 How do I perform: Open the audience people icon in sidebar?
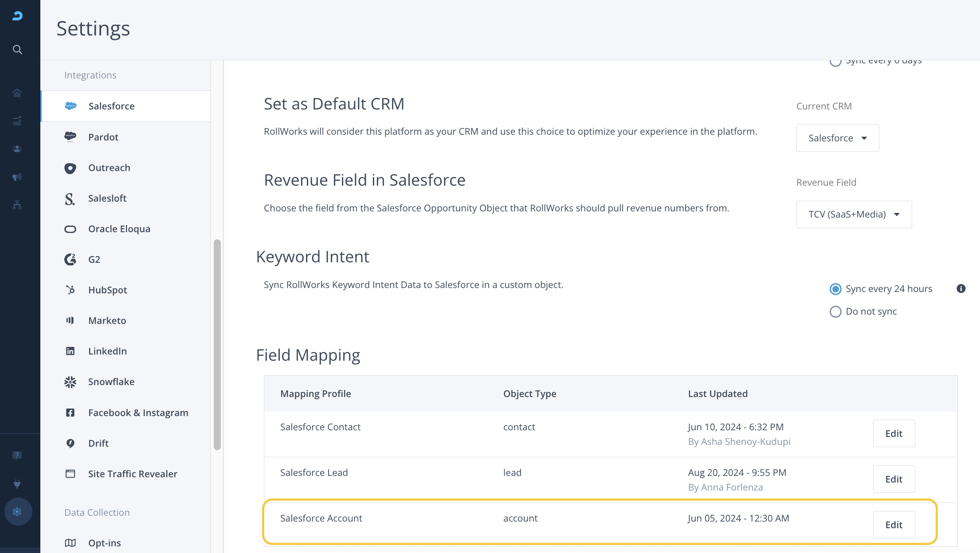point(17,149)
